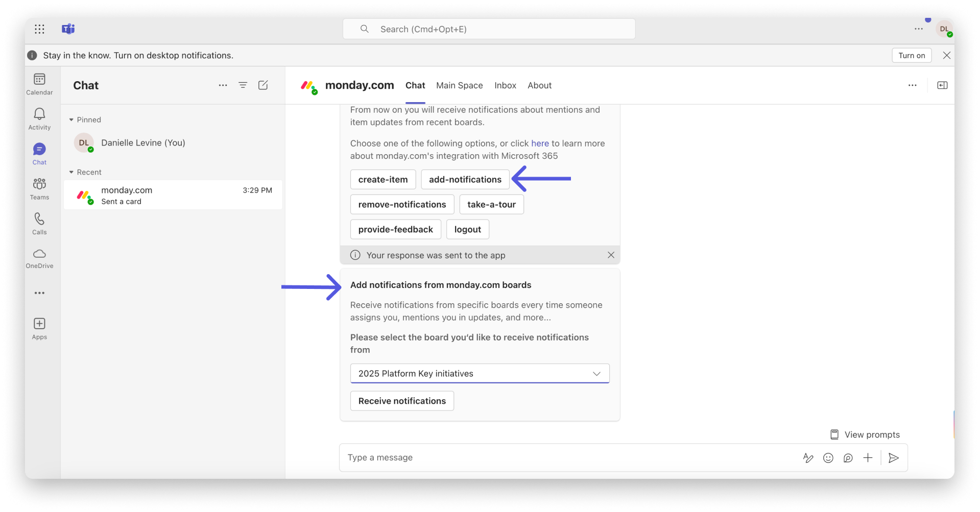
Task: Dismiss the 'Your response was sent' notice
Action: click(x=611, y=255)
